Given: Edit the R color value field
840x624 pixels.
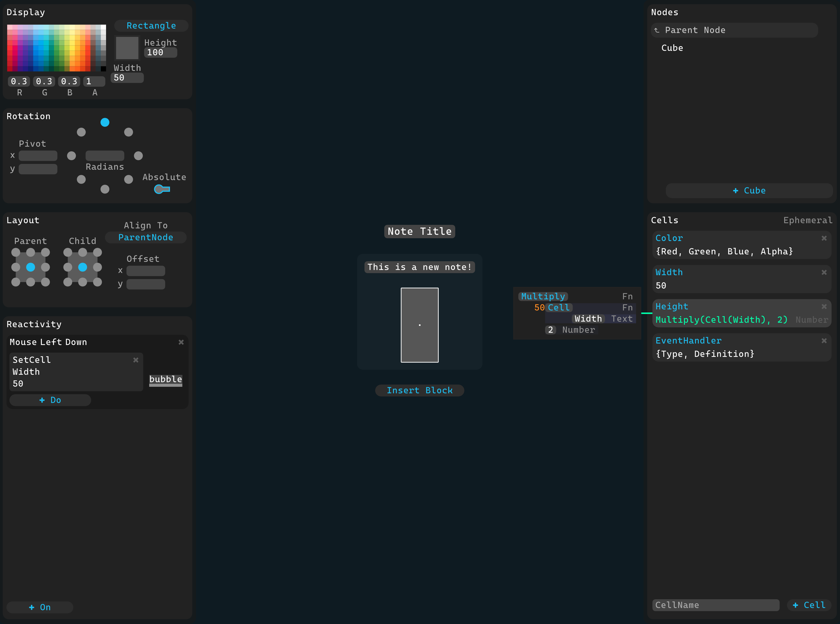Looking at the screenshot, I should [19, 81].
